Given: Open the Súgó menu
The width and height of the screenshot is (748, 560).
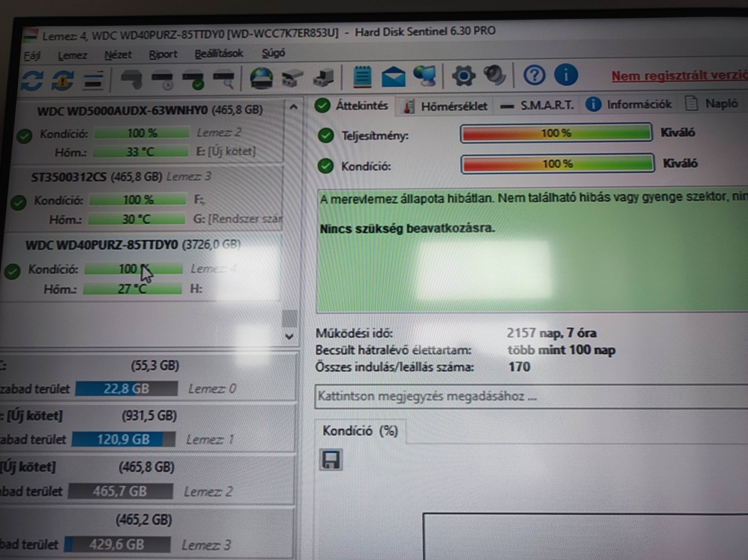Looking at the screenshot, I should (273, 53).
